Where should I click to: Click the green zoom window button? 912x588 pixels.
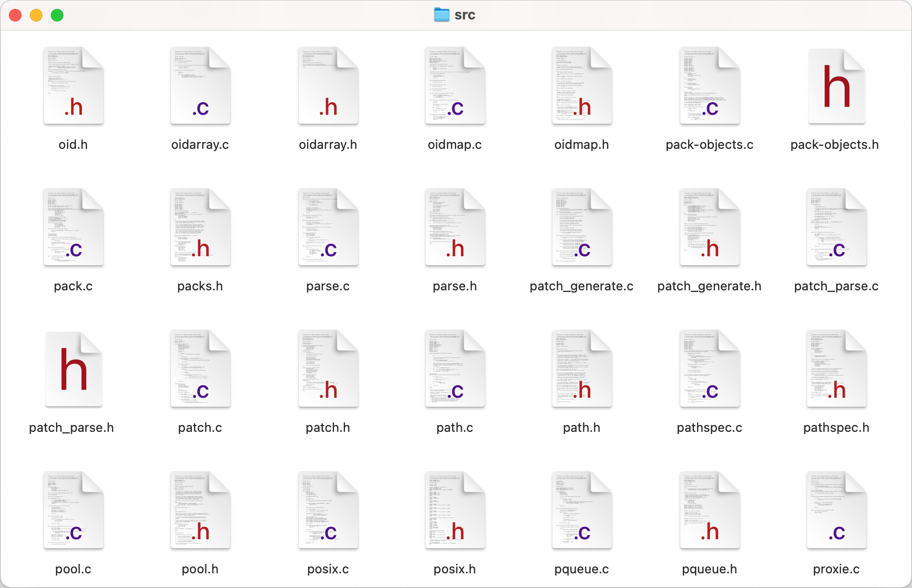click(57, 15)
